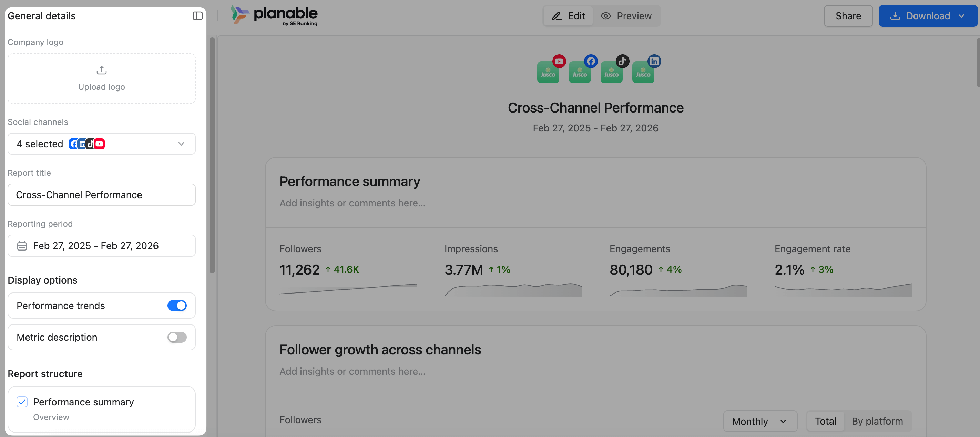Switch to Preview mode
The height and width of the screenshot is (437, 980).
pos(626,15)
